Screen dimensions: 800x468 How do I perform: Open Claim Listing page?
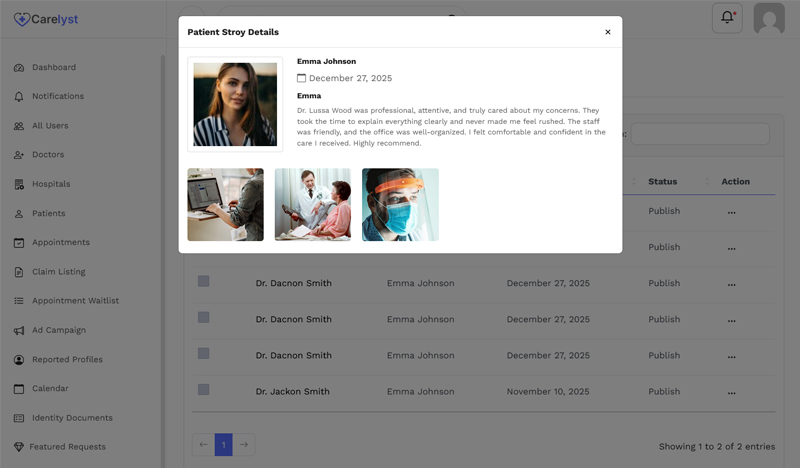coord(59,272)
